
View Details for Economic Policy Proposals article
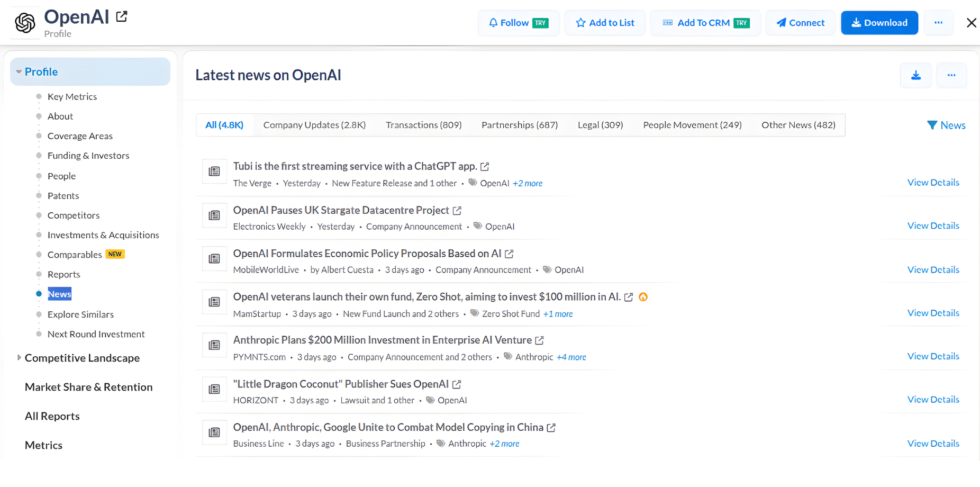933,270
